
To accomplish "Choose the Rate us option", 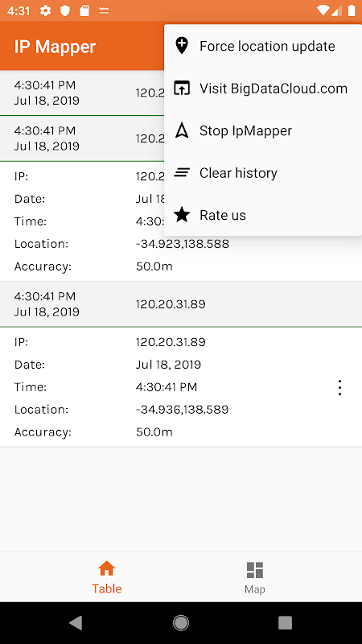I will [x=263, y=215].
